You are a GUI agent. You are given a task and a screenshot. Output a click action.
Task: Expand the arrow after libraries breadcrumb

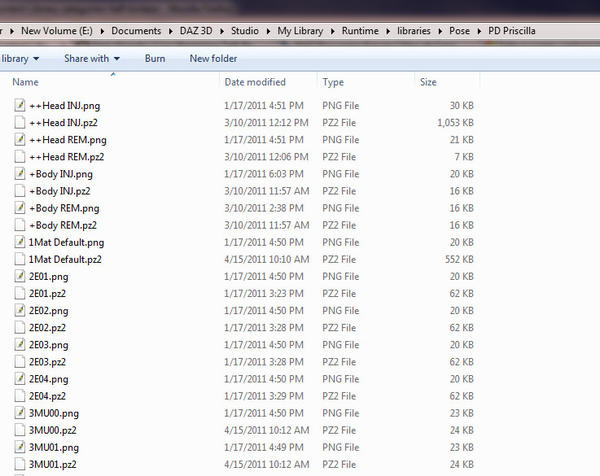[x=440, y=31]
